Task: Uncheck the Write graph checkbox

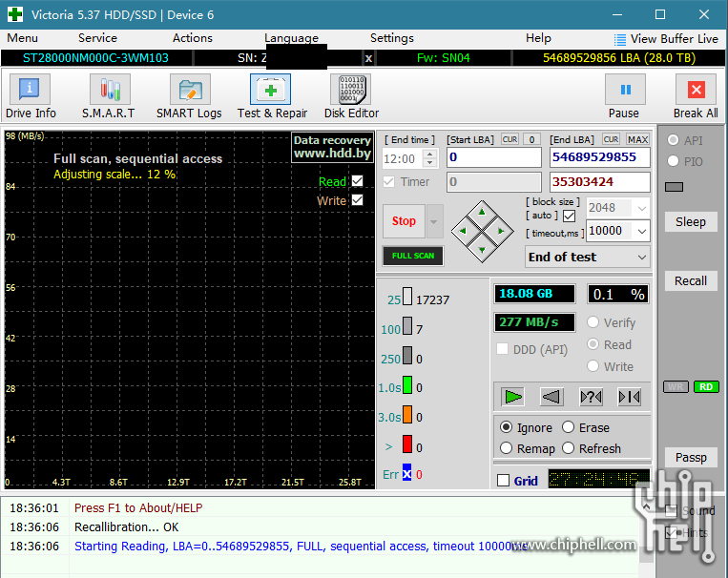Action: tap(357, 200)
